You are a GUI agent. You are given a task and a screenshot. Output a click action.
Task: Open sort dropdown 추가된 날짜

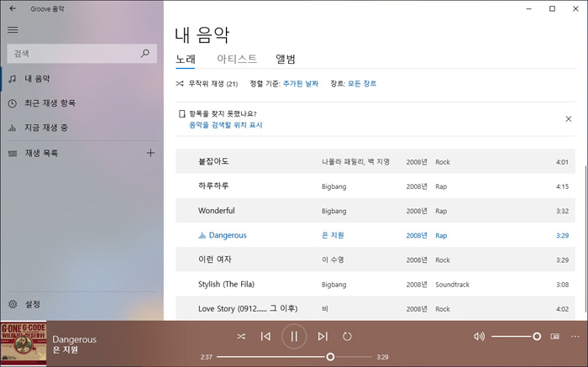[301, 84]
